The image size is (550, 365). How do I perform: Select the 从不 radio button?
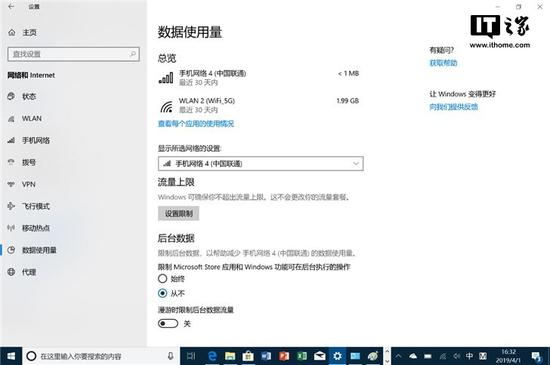162,293
